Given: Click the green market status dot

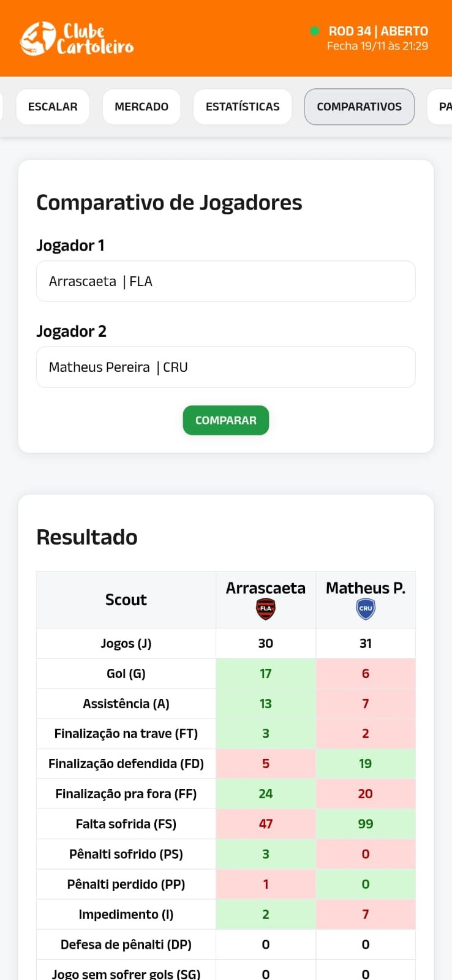Looking at the screenshot, I should (x=315, y=31).
